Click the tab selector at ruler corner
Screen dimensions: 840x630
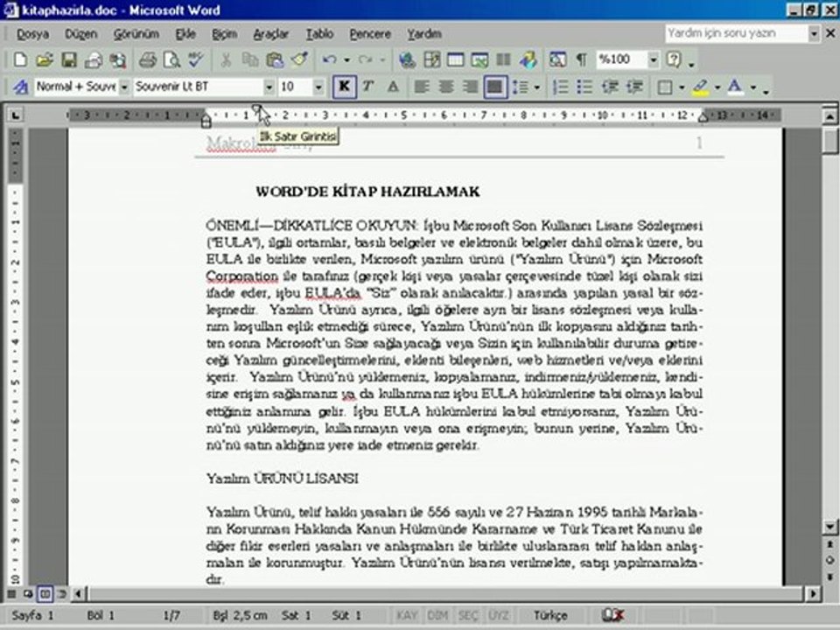click(x=16, y=115)
